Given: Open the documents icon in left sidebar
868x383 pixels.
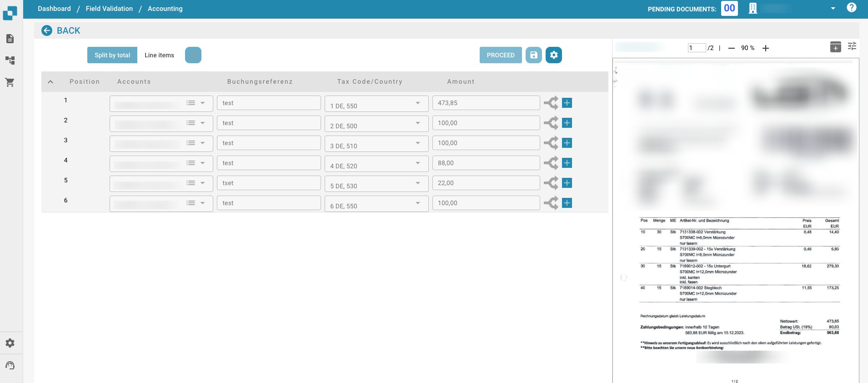Looking at the screenshot, I should [x=10, y=39].
